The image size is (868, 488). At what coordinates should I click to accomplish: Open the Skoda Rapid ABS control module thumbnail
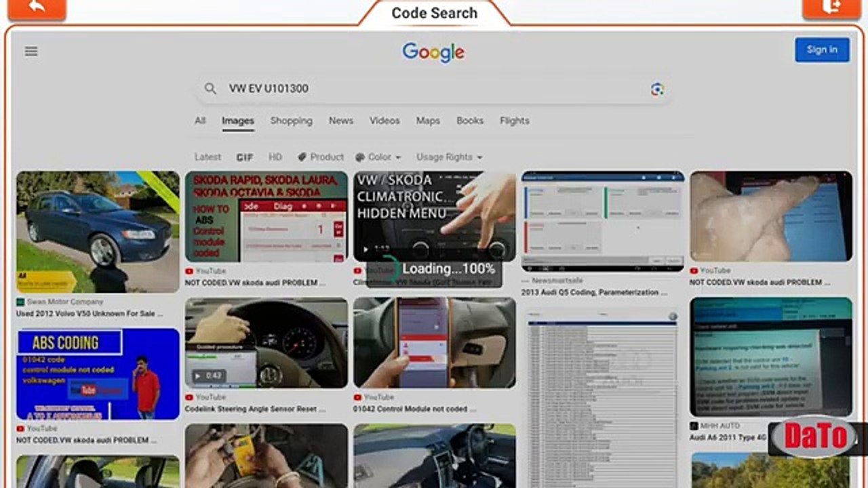[266, 217]
